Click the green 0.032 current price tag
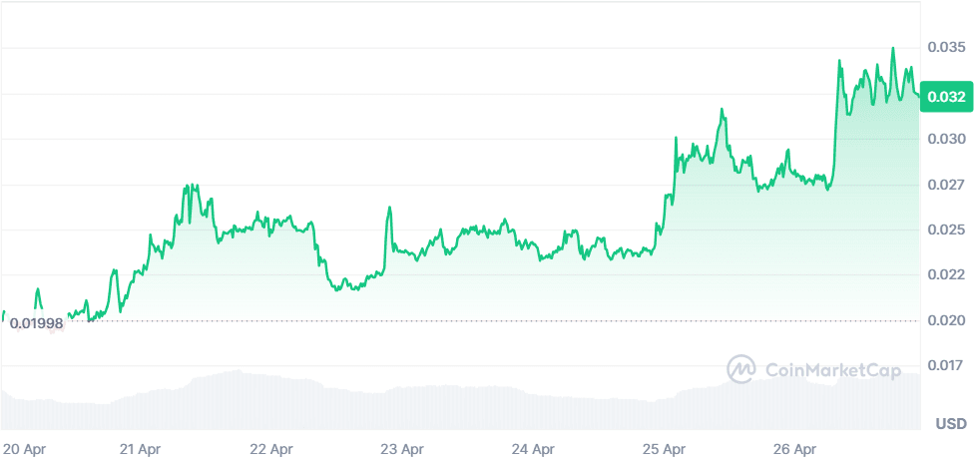The image size is (980, 461). (945, 98)
